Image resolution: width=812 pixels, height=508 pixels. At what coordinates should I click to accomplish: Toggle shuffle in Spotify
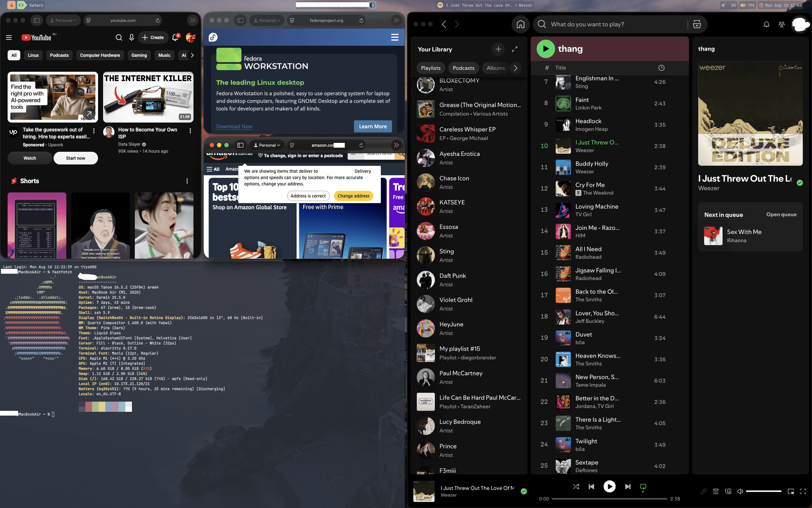click(576, 486)
